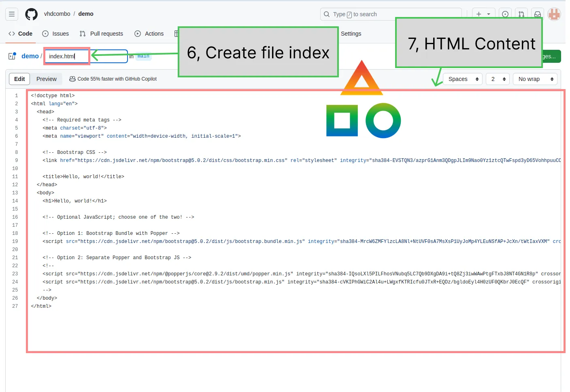This screenshot has width=570, height=392.
Task: Click the 'Optional JavaScript' comment line
Action: coord(118,217)
